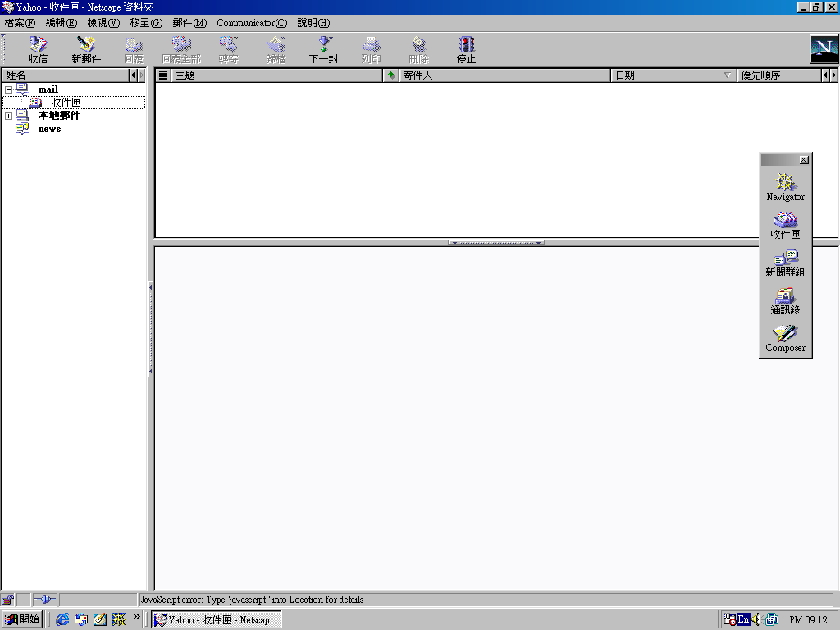840x630 pixels.
Task: Click the JavaScript error status bar message
Action: (x=253, y=600)
